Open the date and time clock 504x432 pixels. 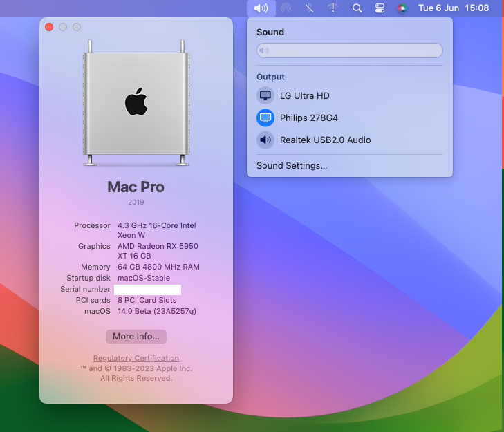[x=454, y=8]
